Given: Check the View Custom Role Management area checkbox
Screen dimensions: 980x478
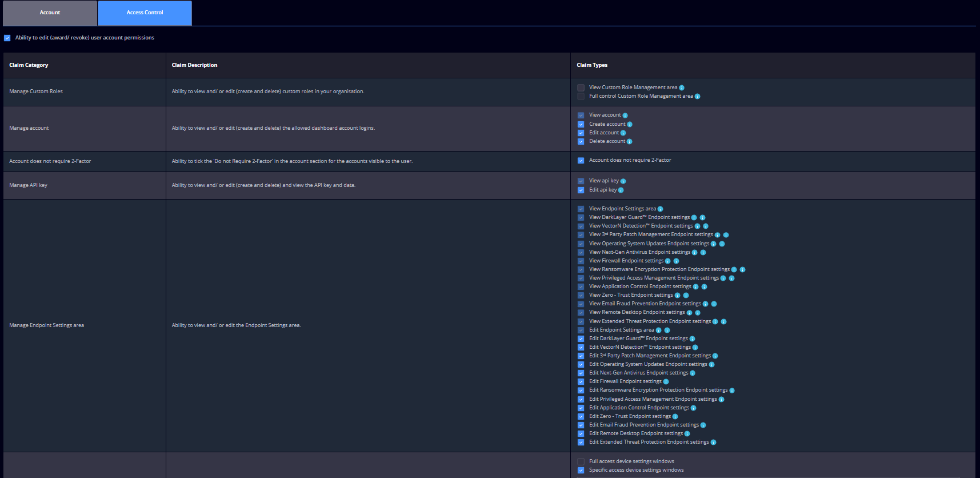Looking at the screenshot, I should tap(581, 88).
